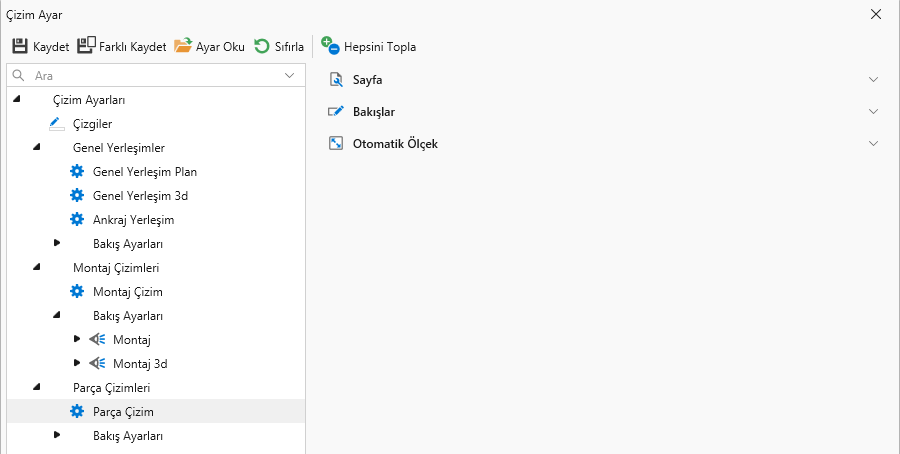900x454 pixels.
Task: Select the Montaj Çizim gear item
Action: pyautogui.click(x=77, y=292)
